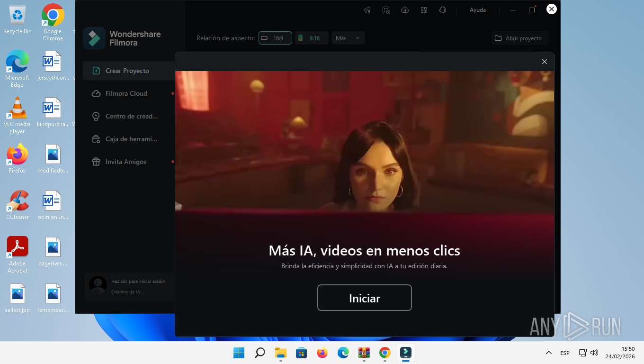Viewport: 644px width, 364px height.
Task: Click the Iniciar button in the dialog
Action: 364,298
